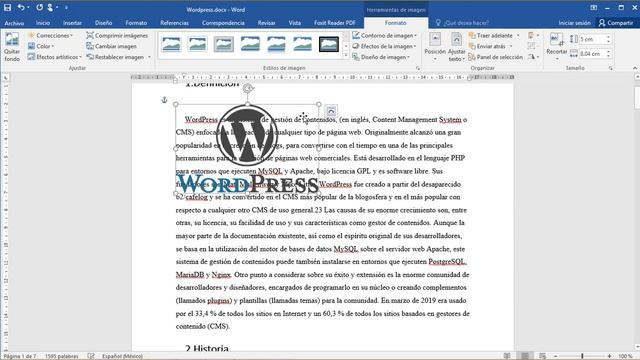Open Foxit Reader PDF tab
The height and width of the screenshot is (360, 640).
(335, 23)
